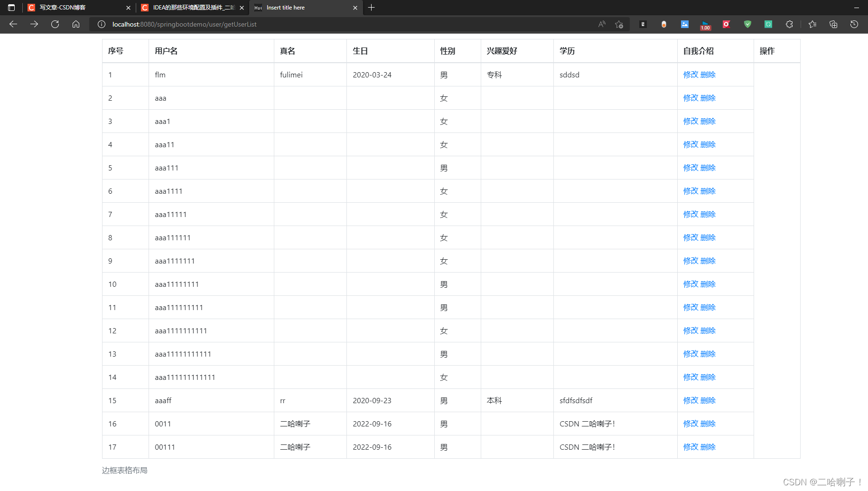Screen dimensions: 868x491
Task: Click 删除 for user aaa11111
Action: click(x=708, y=214)
